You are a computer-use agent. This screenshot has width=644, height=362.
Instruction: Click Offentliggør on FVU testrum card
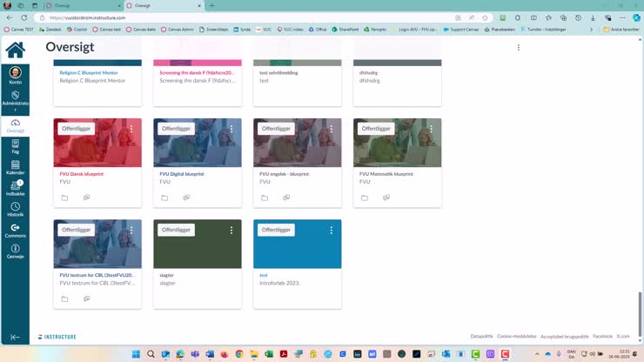pyautogui.click(x=76, y=230)
